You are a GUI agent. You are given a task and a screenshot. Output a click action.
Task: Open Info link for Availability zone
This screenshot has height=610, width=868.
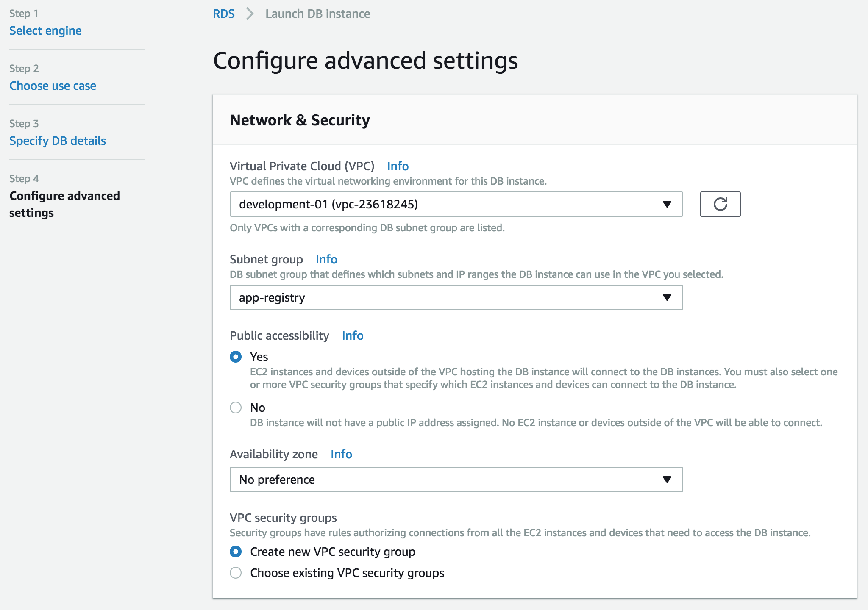click(x=341, y=454)
